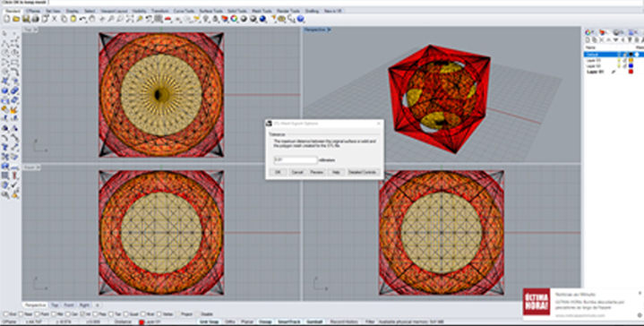Toggle the Quad osnap checkbox

(126, 314)
